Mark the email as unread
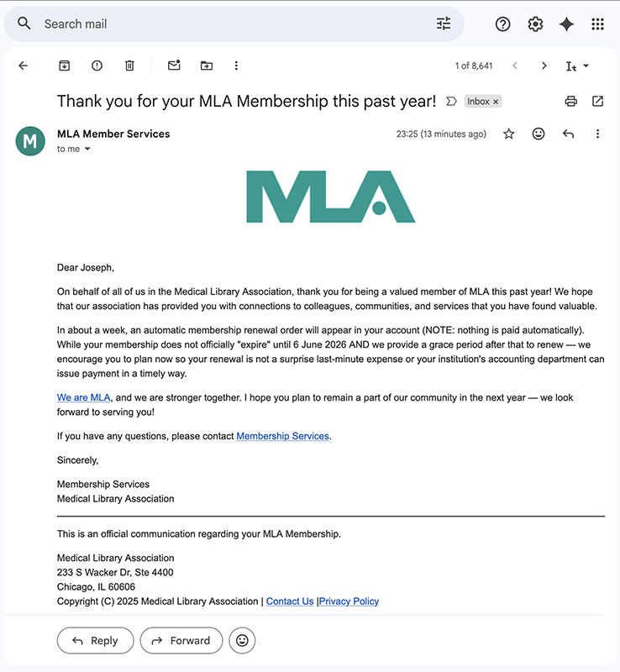Viewport: 620px width, 672px height. 174,66
